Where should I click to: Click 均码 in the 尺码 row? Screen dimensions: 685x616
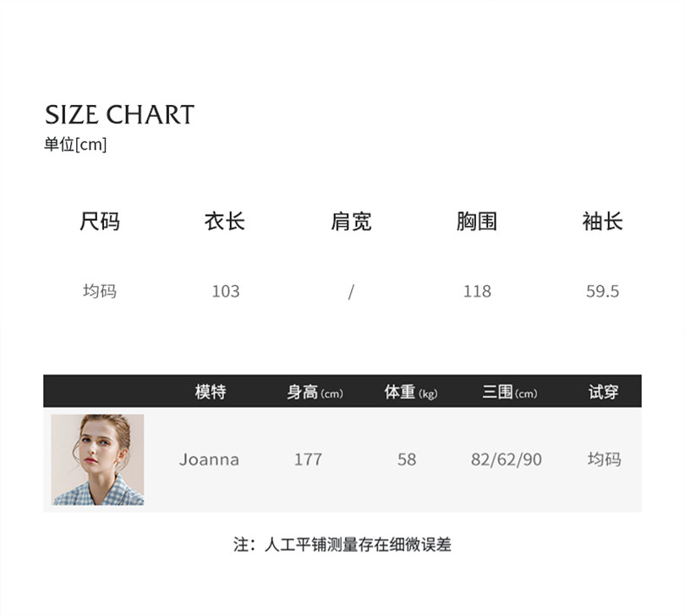100,291
